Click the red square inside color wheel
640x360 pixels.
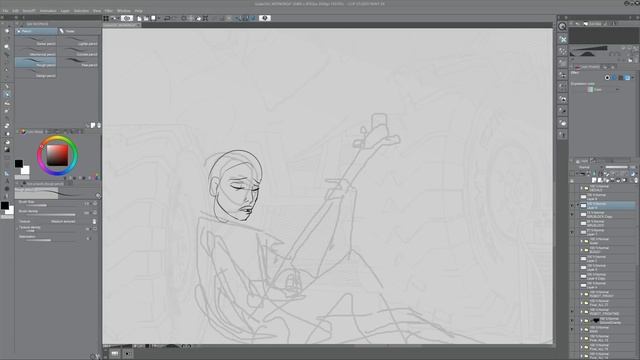coord(57,156)
